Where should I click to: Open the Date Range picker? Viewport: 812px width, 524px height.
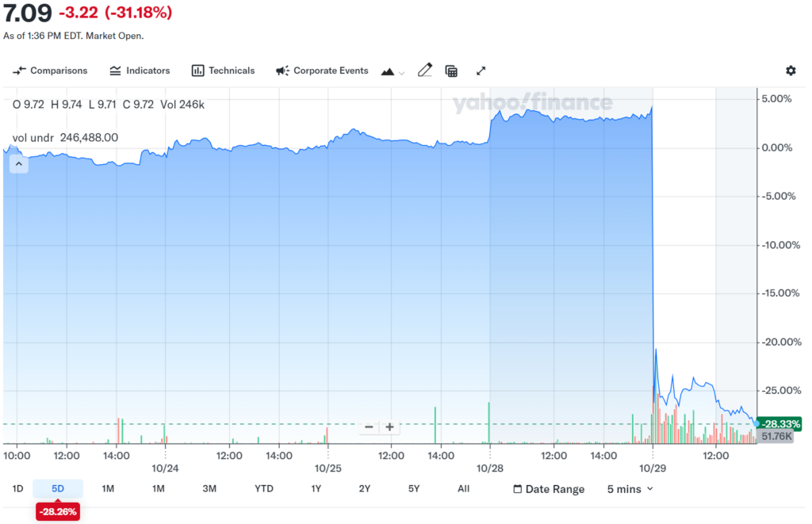pos(549,489)
